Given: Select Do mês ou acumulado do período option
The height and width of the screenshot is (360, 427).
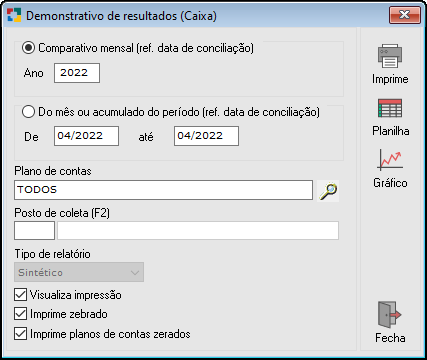Looking at the screenshot, I should click(x=28, y=112).
